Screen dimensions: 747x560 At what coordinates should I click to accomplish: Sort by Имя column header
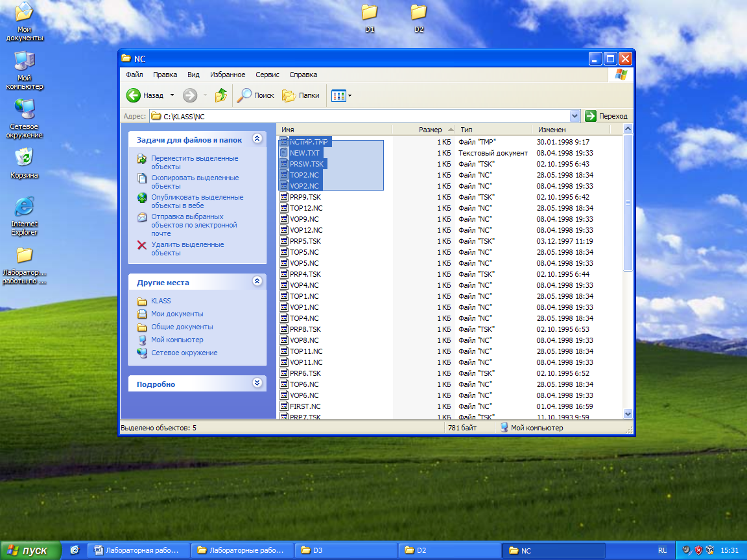pos(334,130)
